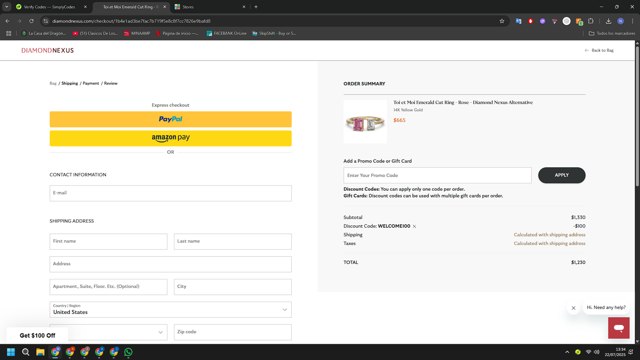Open the Diamond Nexus logo homepage link
Image resolution: width=640 pixels, height=360 pixels.
tap(47, 50)
